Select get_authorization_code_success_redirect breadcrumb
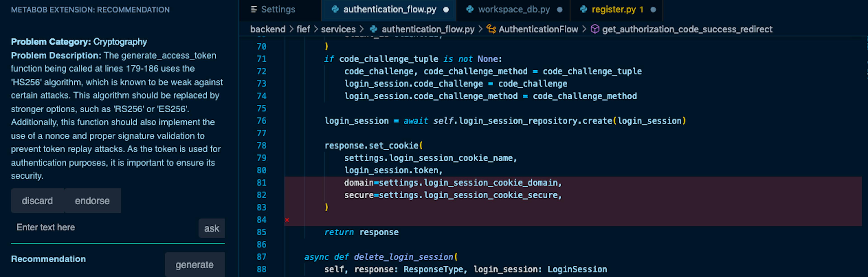868x277 pixels. pyautogui.click(x=687, y=29)
